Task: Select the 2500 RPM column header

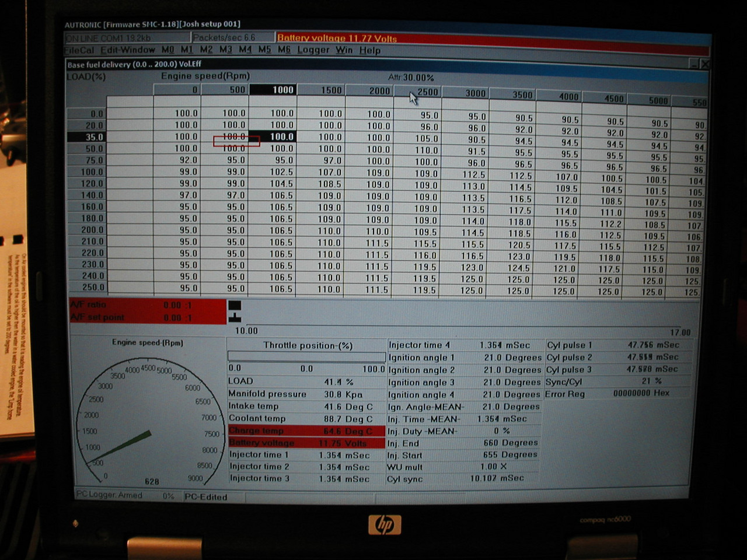Action: point(427,92)
